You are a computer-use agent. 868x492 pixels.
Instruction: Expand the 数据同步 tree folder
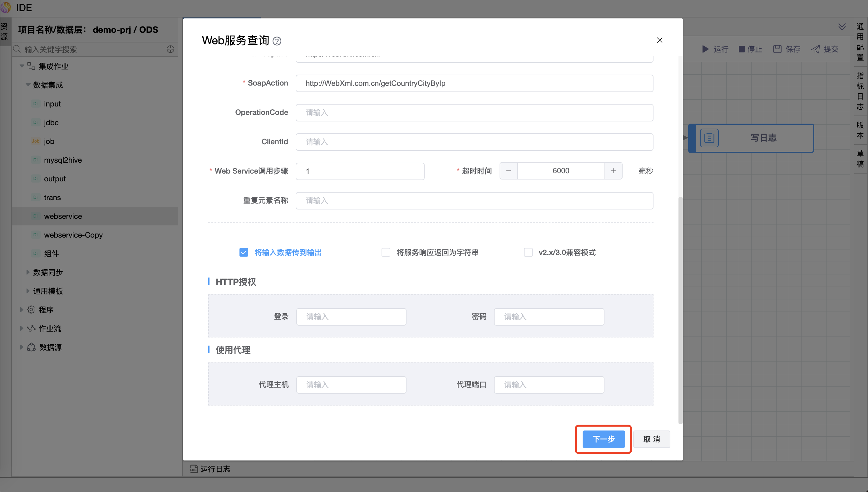coord(28,272)
